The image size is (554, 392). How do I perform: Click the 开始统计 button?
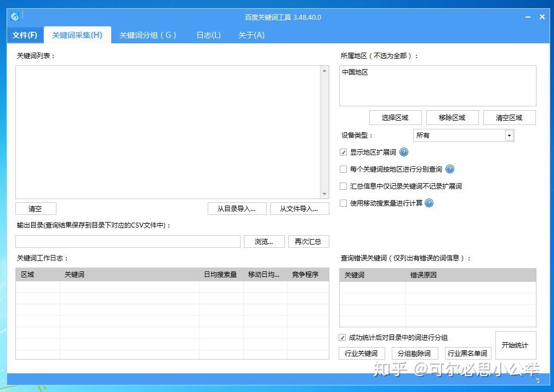pyautogui.click(x=516, y=345)
